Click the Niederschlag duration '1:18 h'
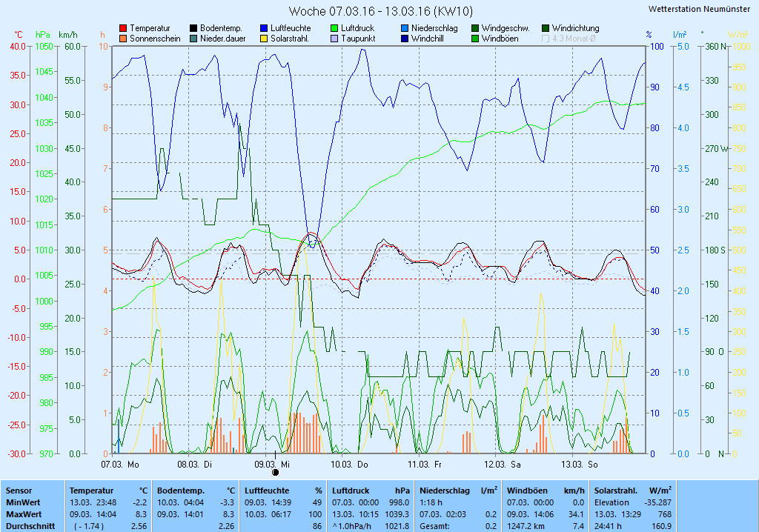The height and width of the screenshot is (532, 759). pyautogui.click(x=431, y=502)
